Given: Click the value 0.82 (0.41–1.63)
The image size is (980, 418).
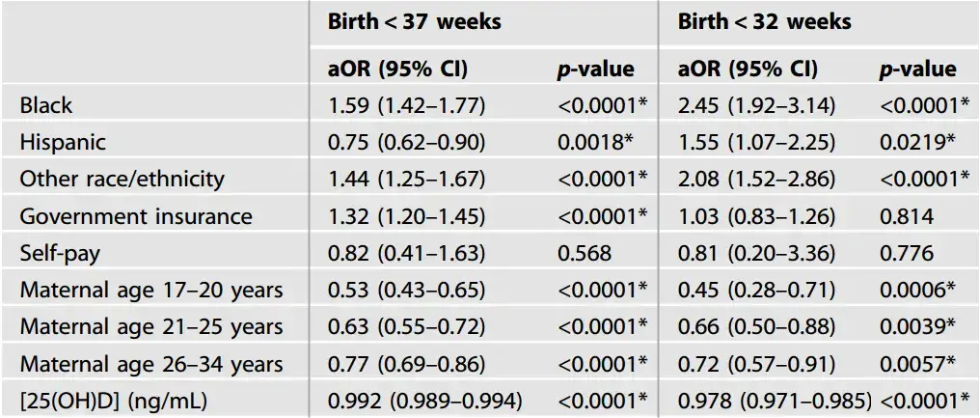Looking at the screenshot, I should click(407, 253).
